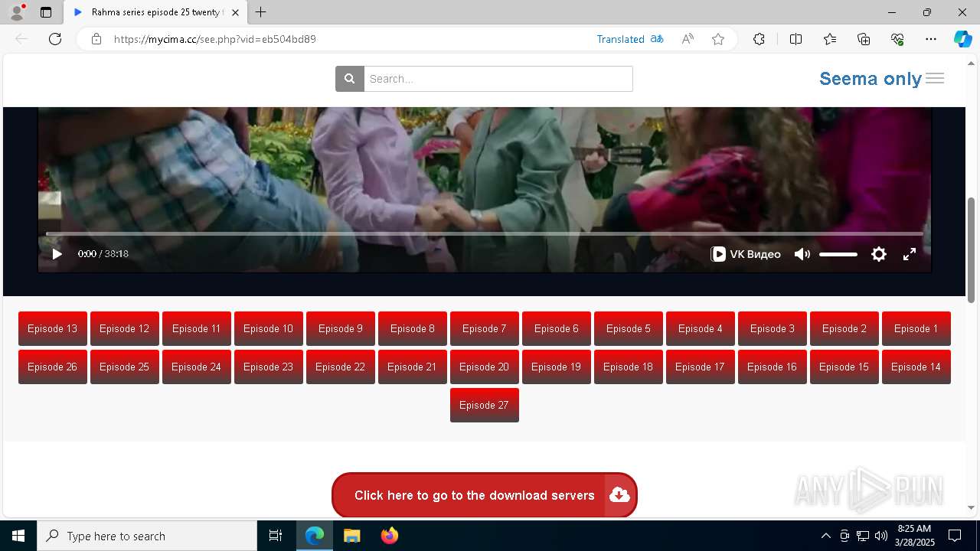The width and height of the screenshot is (980, 551).
Task: Open Episode 23
Action: coord(269,367)
